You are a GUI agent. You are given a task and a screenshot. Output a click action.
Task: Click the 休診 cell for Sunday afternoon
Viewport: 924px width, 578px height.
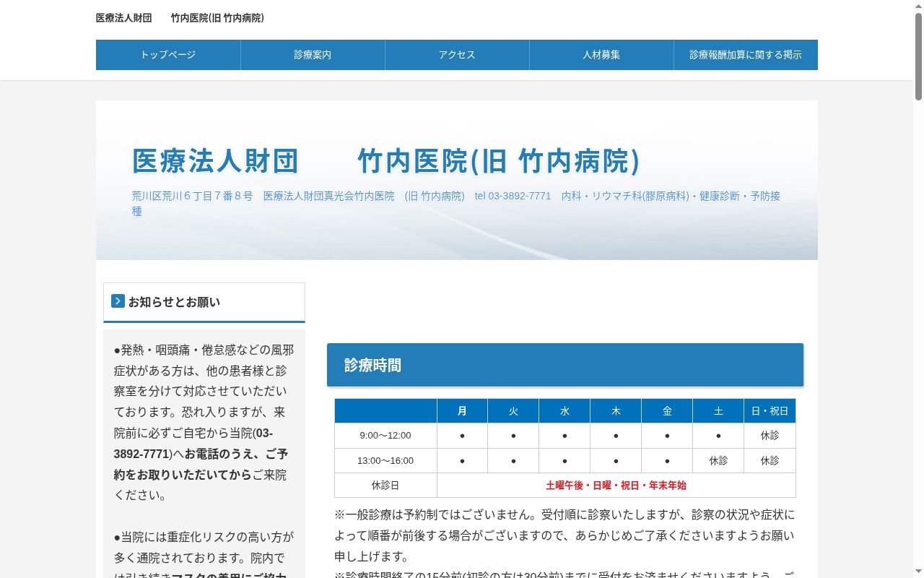pos(770,460)
